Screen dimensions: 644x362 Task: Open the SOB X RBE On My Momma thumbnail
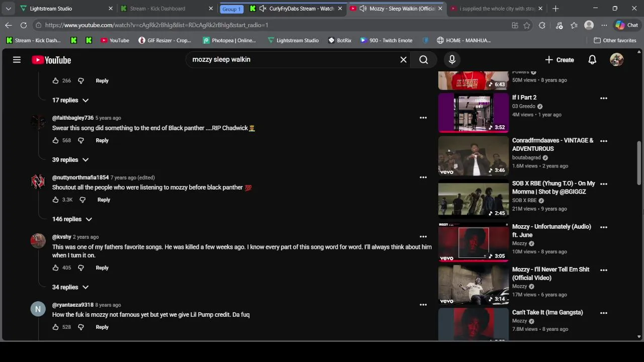pos(473,199)
